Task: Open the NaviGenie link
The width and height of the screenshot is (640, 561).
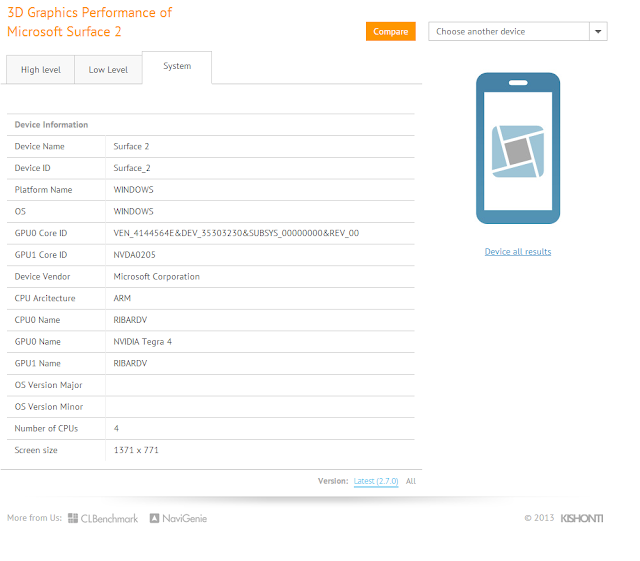Action: point(184,519)
